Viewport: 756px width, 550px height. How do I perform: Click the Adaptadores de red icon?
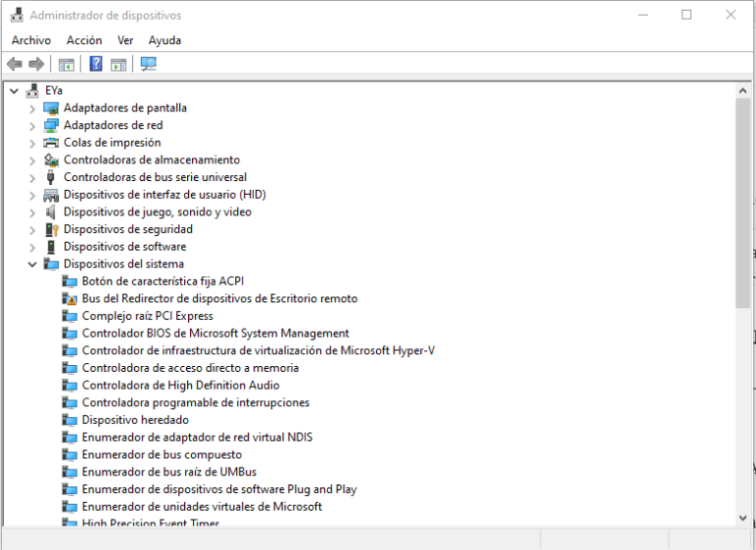[x=51, y=125]
